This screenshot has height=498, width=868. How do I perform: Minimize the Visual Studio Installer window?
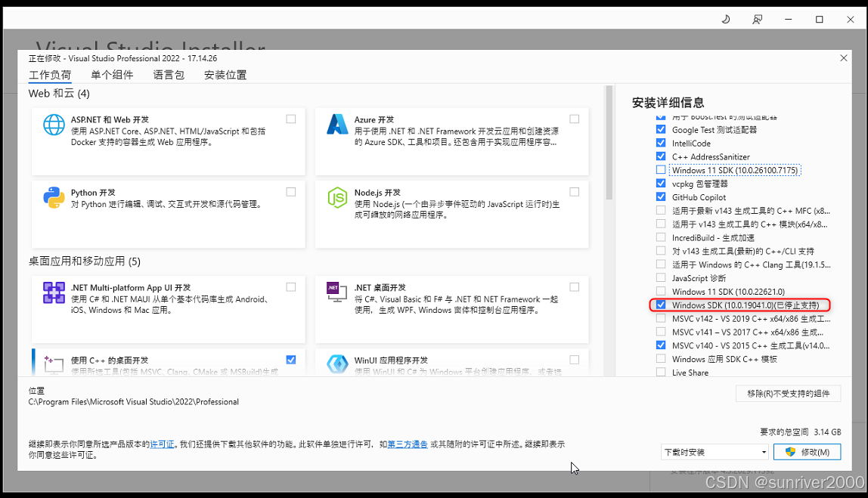tap(789, 20)
